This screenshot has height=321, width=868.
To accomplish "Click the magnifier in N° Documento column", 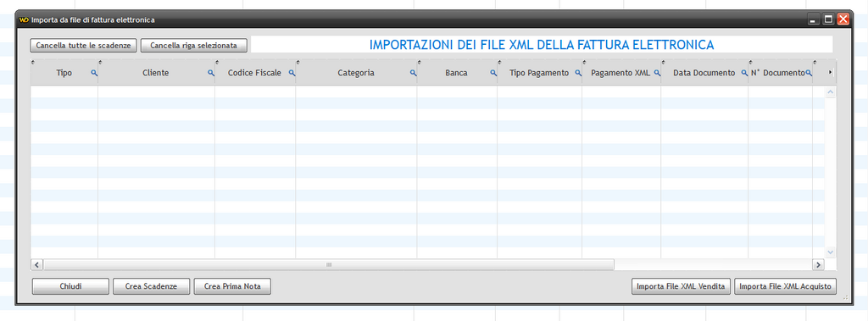I will [x=809, y=73].
